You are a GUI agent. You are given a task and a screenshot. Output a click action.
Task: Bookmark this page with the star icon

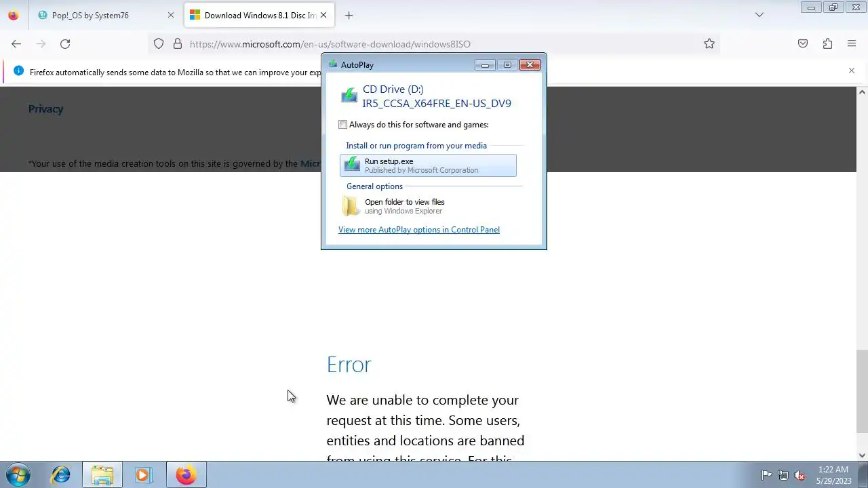pyautogui.click(x=709, y=43)
